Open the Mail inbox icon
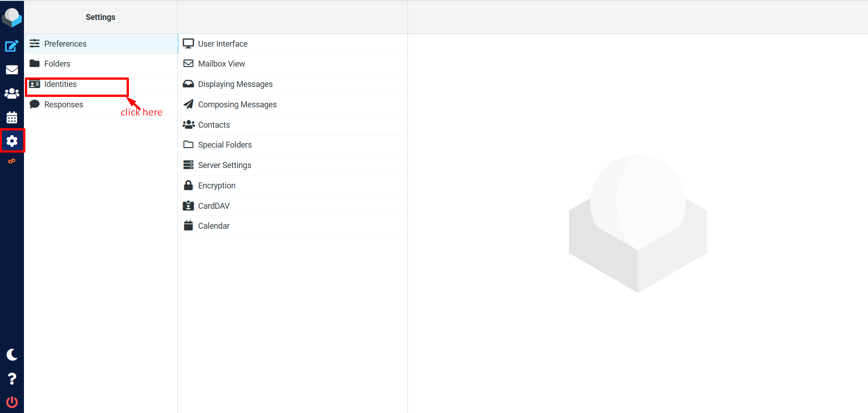The image size is (868, 413). [x=12, y=70]
